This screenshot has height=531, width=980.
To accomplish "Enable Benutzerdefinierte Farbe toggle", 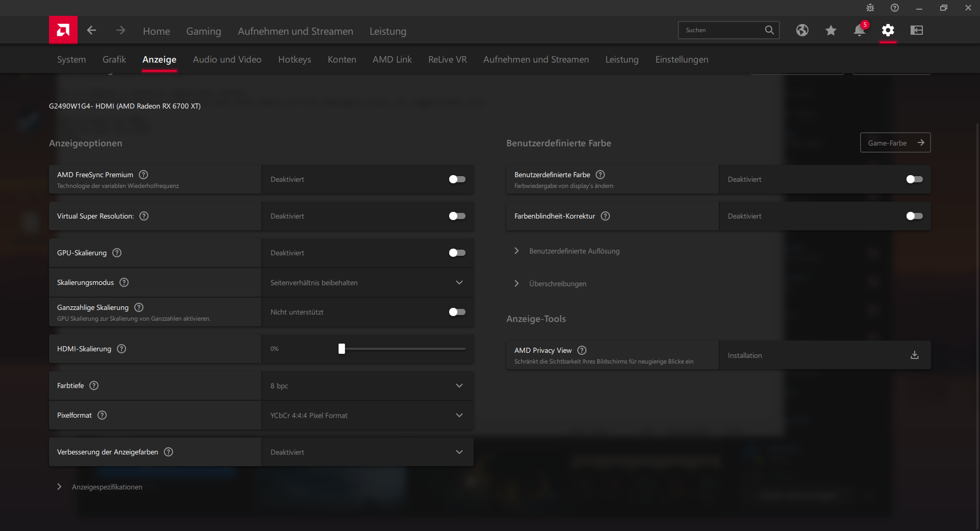I will pyautogui.click(x=914, y=179).
